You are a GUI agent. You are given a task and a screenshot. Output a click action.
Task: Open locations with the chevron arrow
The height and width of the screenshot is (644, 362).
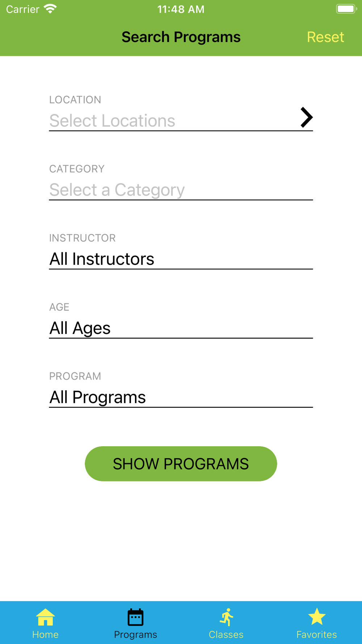(x=306, y=117)
